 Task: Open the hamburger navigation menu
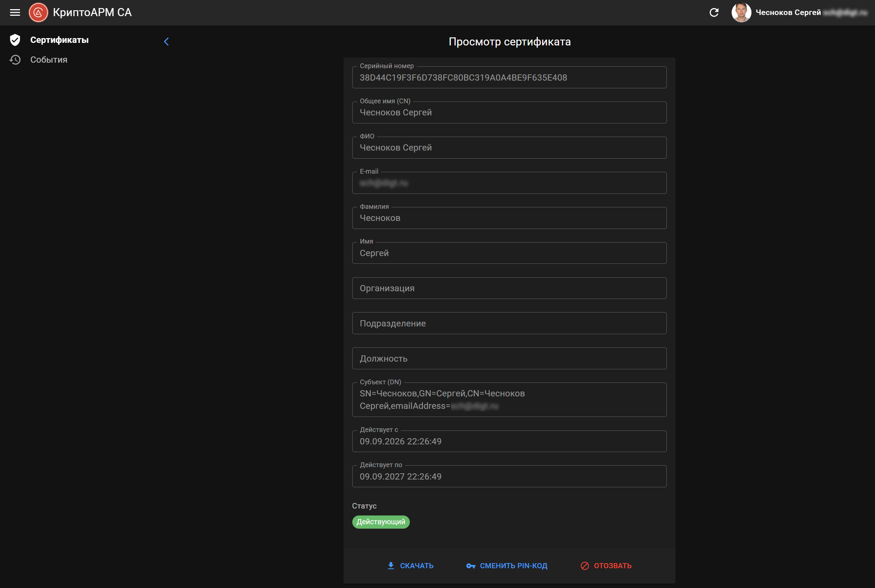(x=15, y=13)
